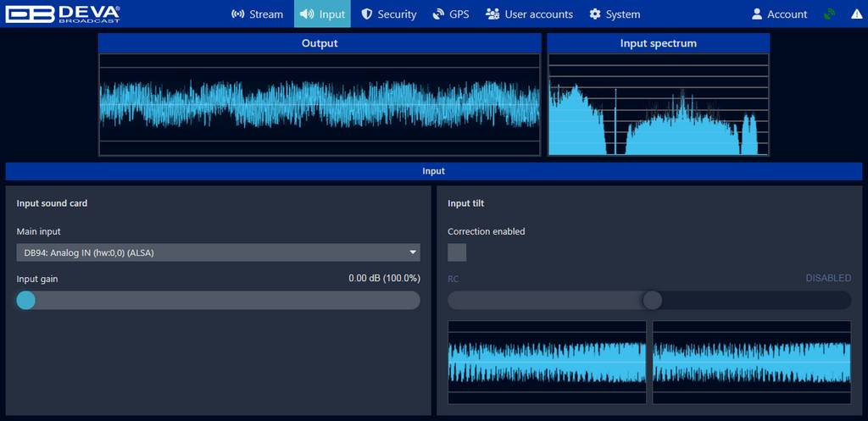Click the left Input tilt waveform graph
The image size is (868, 421).
[547, 363]
